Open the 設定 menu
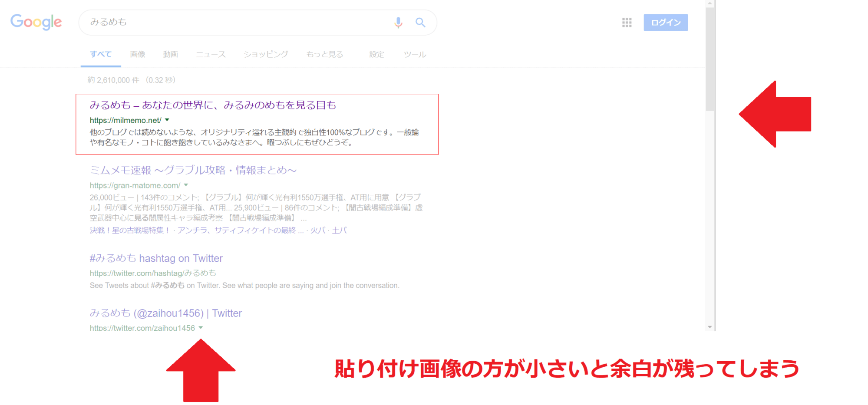The height and width of the screenshot is (405, 868). pyautogui.click(x=377, y=54)
